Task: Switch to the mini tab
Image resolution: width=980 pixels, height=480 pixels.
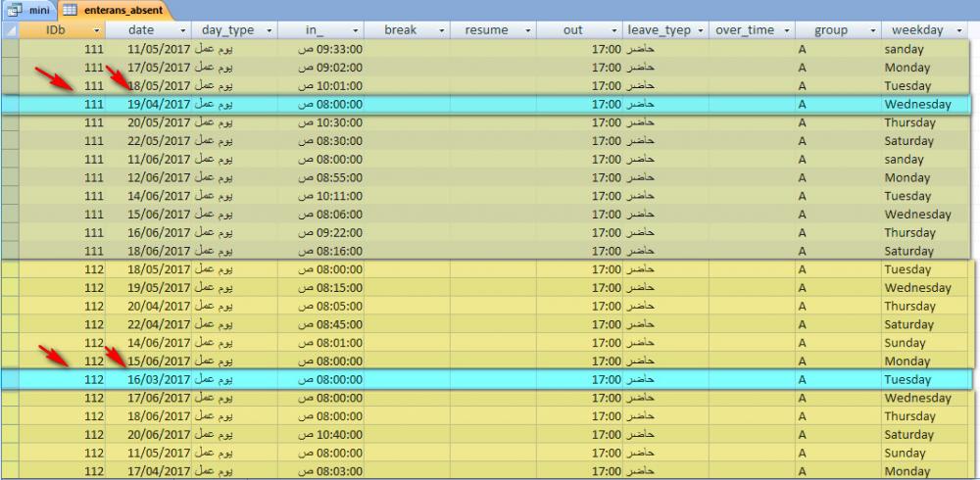Action: (32, 10)
